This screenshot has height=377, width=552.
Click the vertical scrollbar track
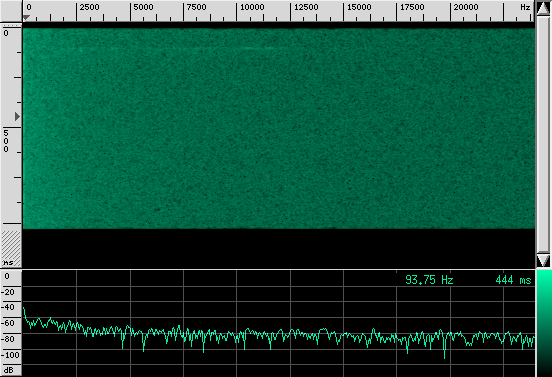(543, 134)
